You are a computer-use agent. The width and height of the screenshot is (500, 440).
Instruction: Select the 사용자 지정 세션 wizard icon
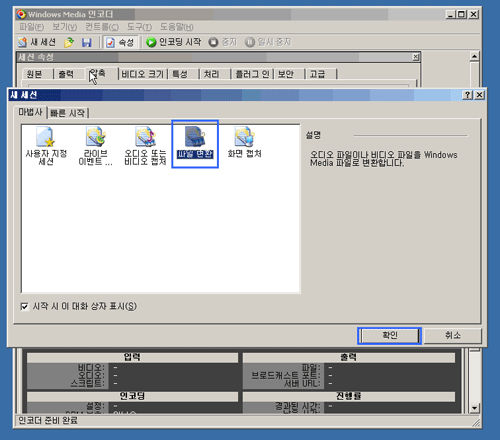(x=46, y=146)
